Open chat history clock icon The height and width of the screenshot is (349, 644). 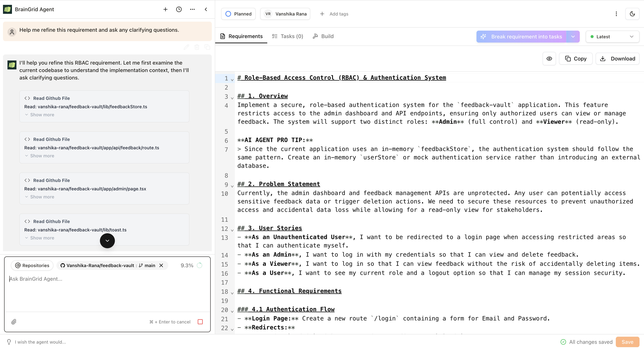pos(179,9)
